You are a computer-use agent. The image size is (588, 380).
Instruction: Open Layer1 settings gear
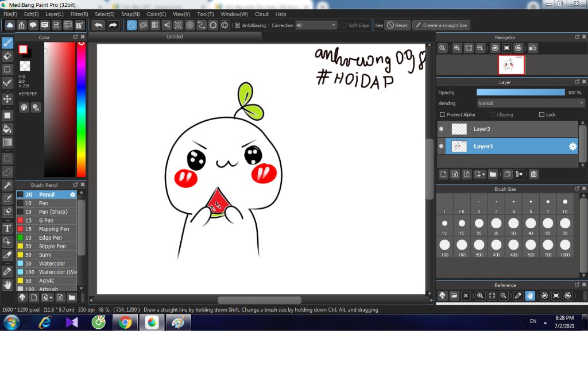572,147
